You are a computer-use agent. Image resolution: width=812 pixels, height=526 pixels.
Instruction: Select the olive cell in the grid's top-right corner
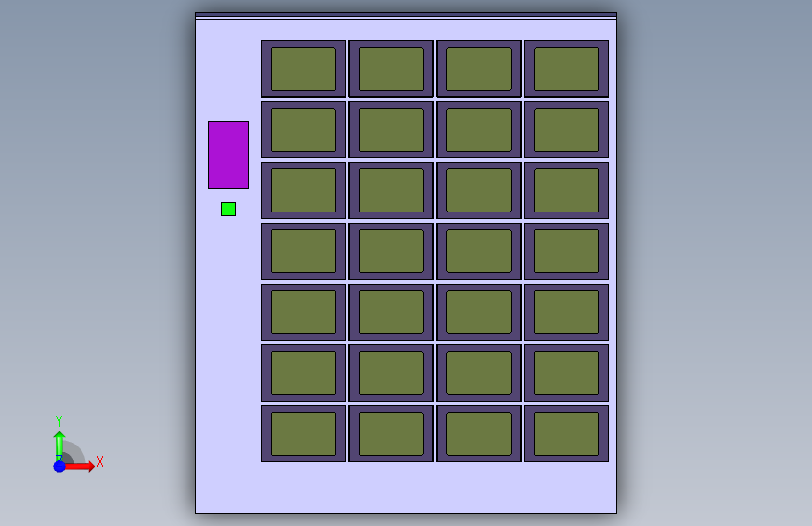tap(567, 69)
